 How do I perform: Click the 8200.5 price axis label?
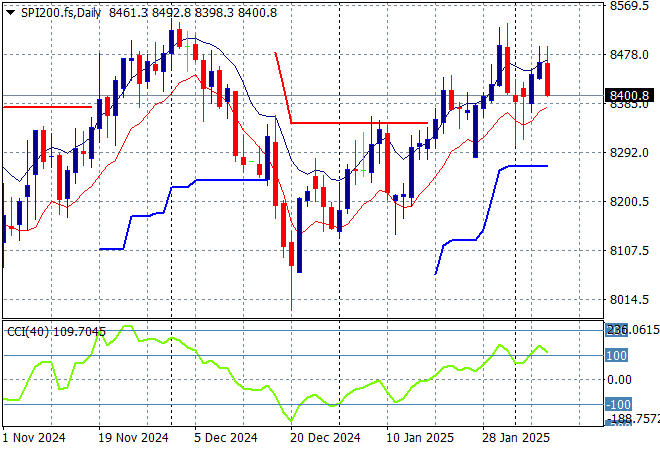click(x=629, y=202)
